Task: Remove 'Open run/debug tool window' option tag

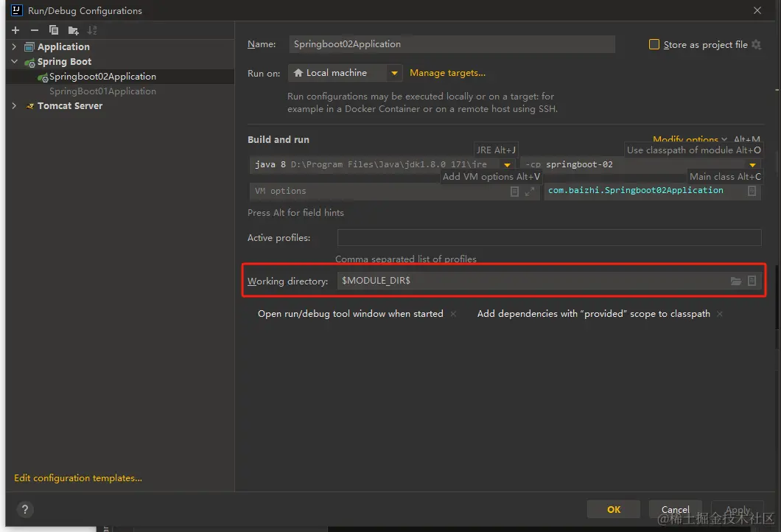Action: coord(453,314)
